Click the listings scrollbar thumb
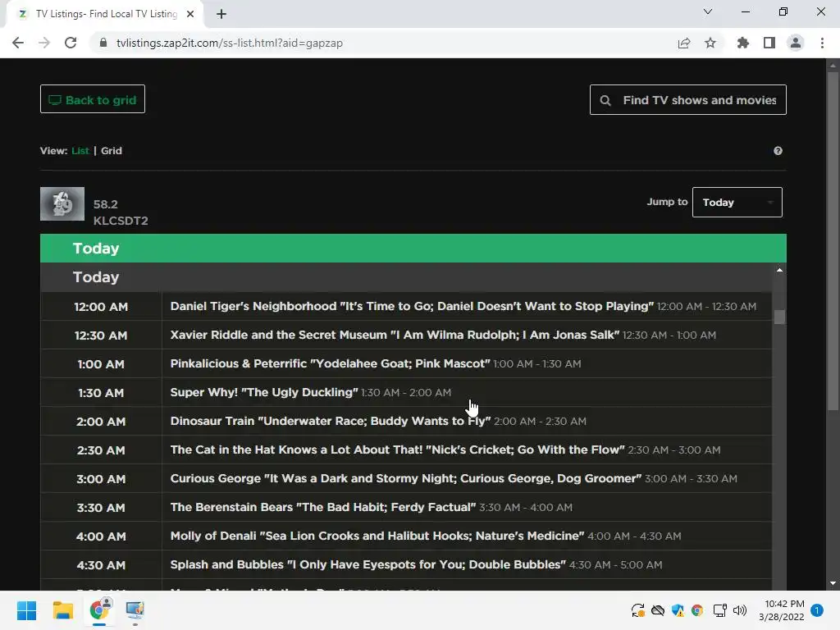 pos(779,317)
